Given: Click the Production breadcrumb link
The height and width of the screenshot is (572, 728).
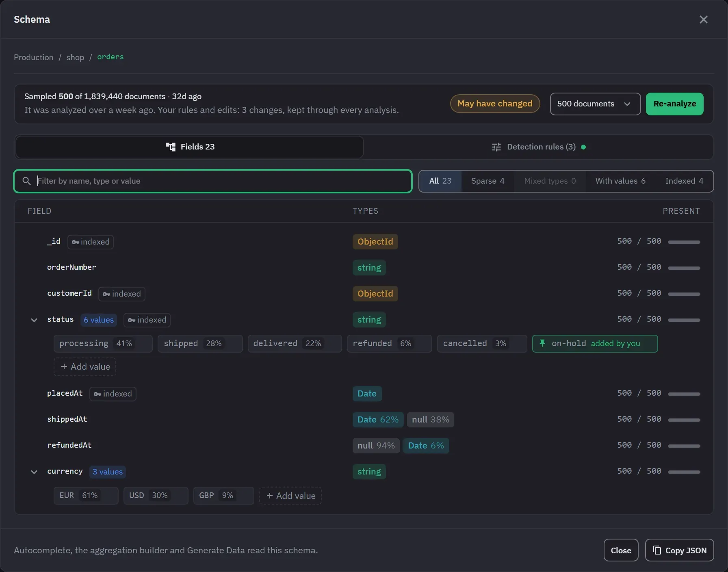Looking at the screenshot, I should pos(34,57).
